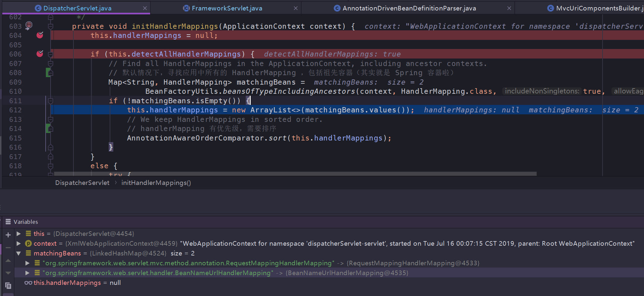Toggle the breakpoint on line 606
644x296 pixels.
pos(40,54)
